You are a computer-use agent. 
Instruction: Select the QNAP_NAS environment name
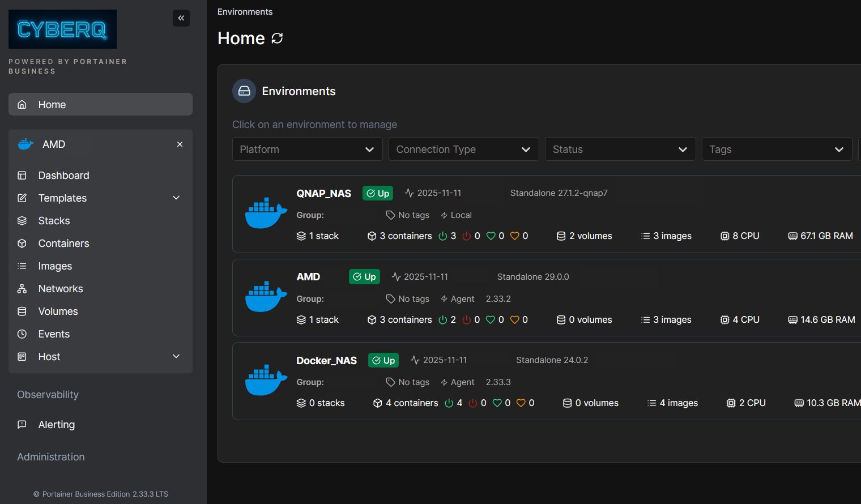pos(323,194)
